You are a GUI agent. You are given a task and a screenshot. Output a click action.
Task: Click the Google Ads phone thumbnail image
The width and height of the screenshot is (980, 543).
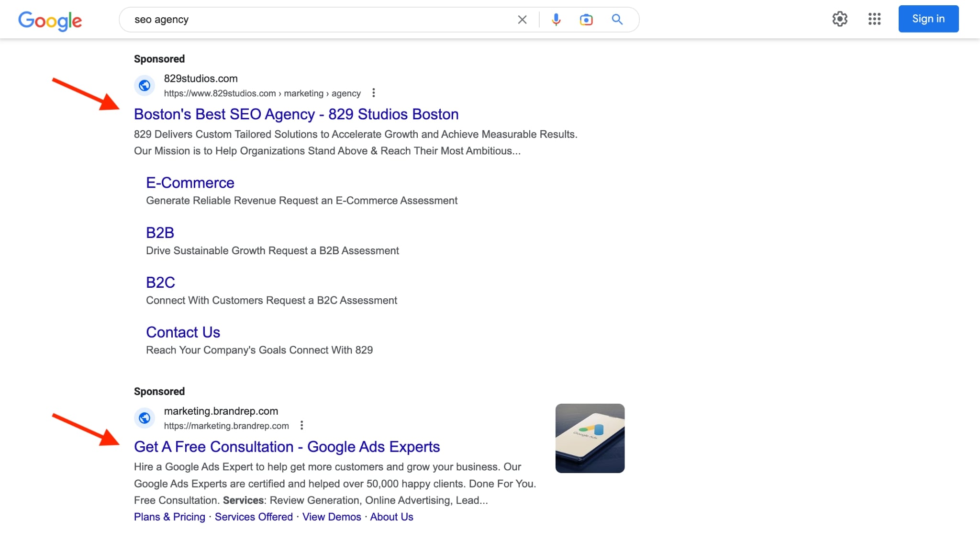[x=590, y=438]
